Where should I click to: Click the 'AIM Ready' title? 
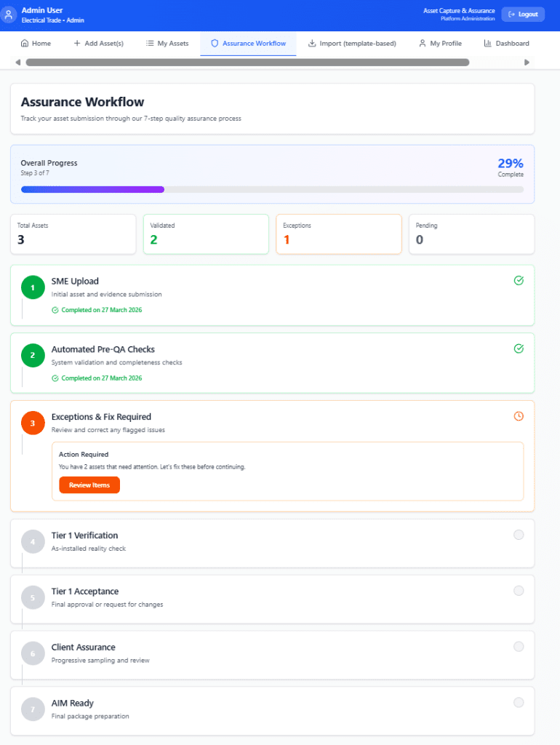click(72, 704)
